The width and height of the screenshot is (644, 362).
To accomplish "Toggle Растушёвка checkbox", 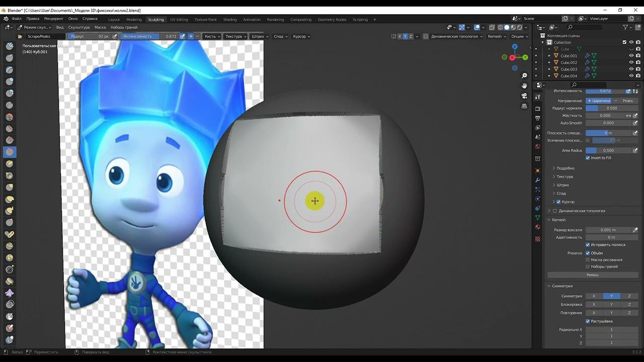I will pyautogui.click(x=588, y=321).
